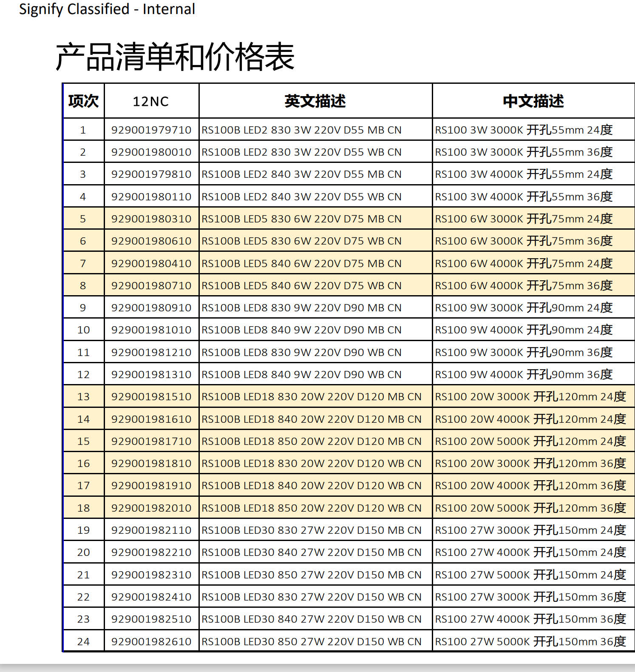635x672 pixels.
Task: Select cell 929001980910
Action: tap(151, 308)
